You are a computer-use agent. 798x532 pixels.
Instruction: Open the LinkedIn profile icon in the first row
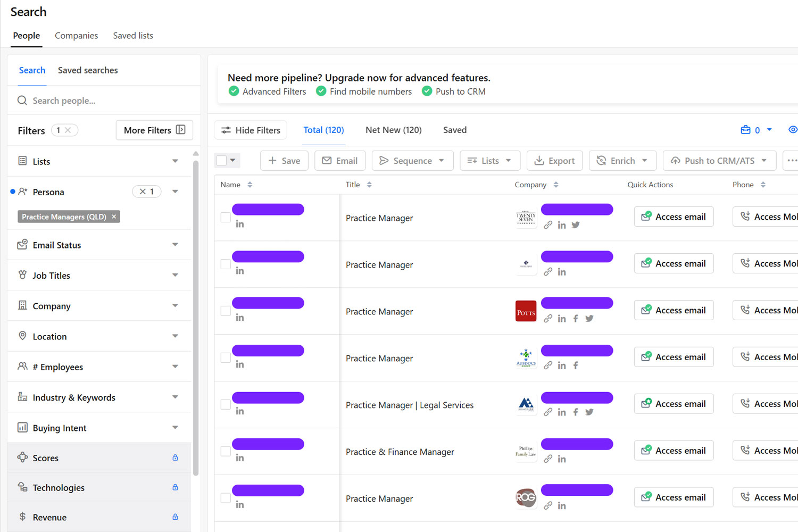tap(239, 224)
